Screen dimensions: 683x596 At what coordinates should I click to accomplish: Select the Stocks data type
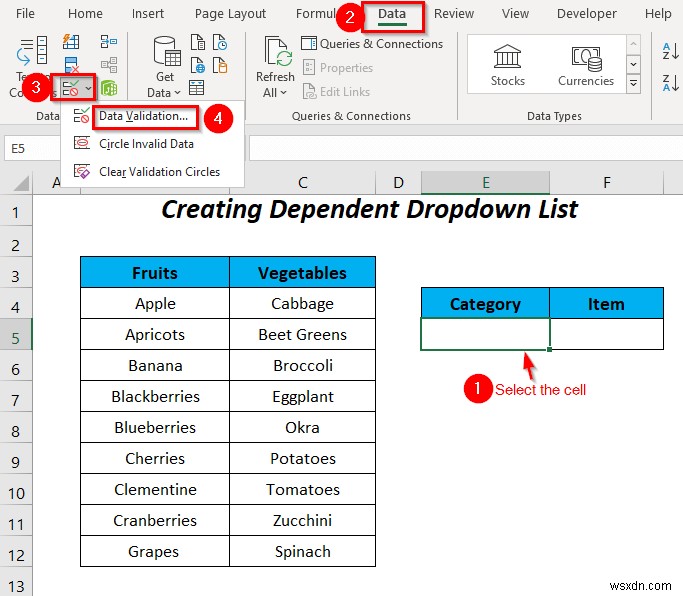(x=507, y=65)
